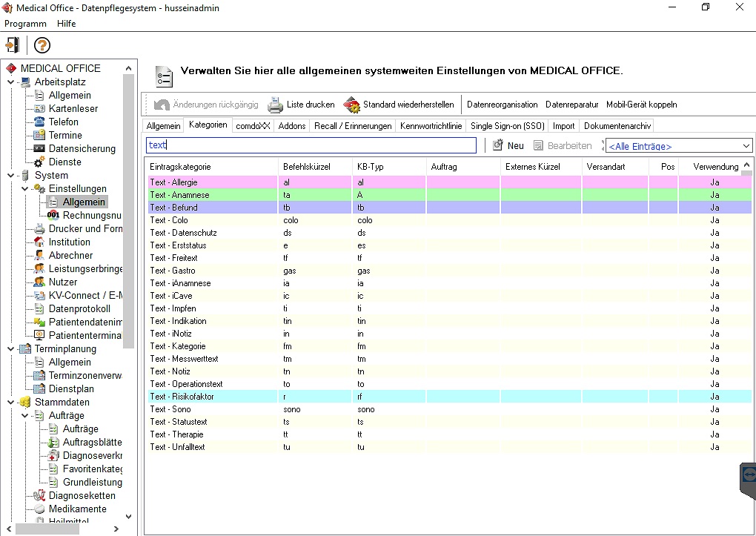This screenshot has width=756, height=536.
Task: Click the Liste drucken printer icon
Action: [275, 105]
